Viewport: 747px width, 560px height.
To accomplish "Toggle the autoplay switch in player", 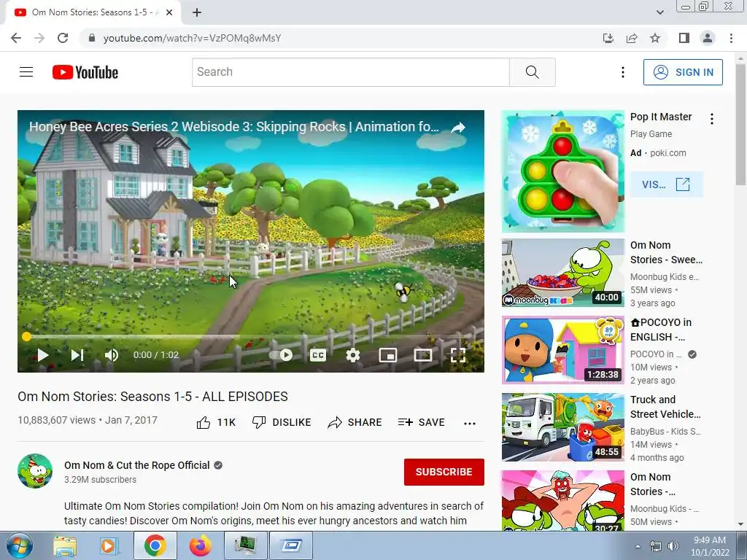I will [x=282, y=355].
